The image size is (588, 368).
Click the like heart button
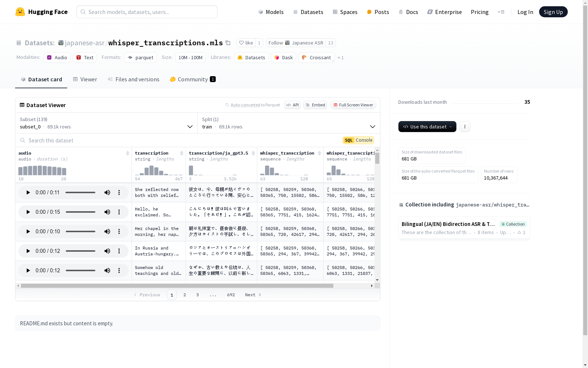pos(246,43)
